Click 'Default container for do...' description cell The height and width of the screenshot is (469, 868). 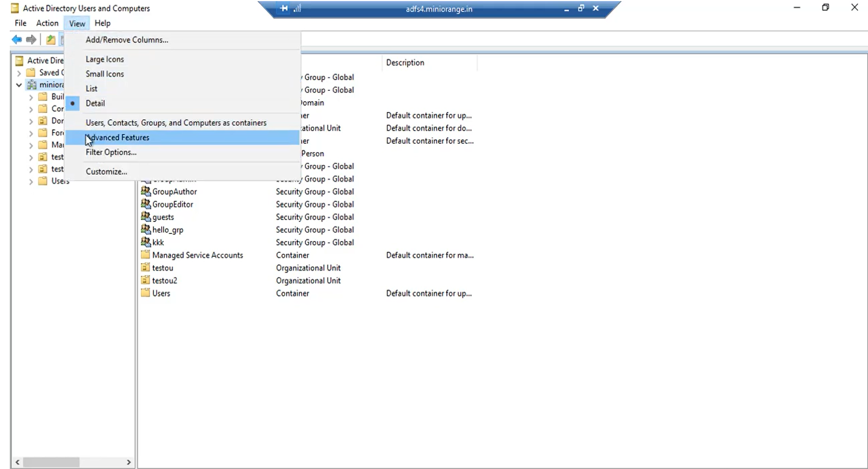(x=429, y=128)
